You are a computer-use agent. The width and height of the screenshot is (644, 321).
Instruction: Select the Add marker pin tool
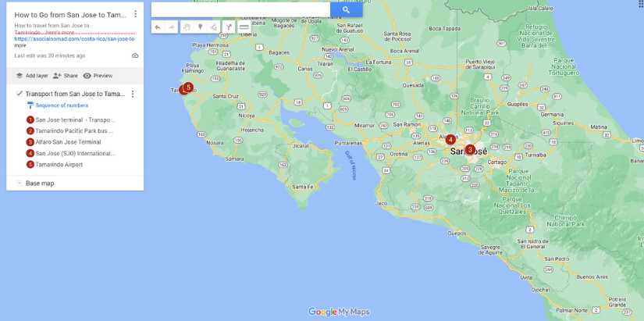200,27
